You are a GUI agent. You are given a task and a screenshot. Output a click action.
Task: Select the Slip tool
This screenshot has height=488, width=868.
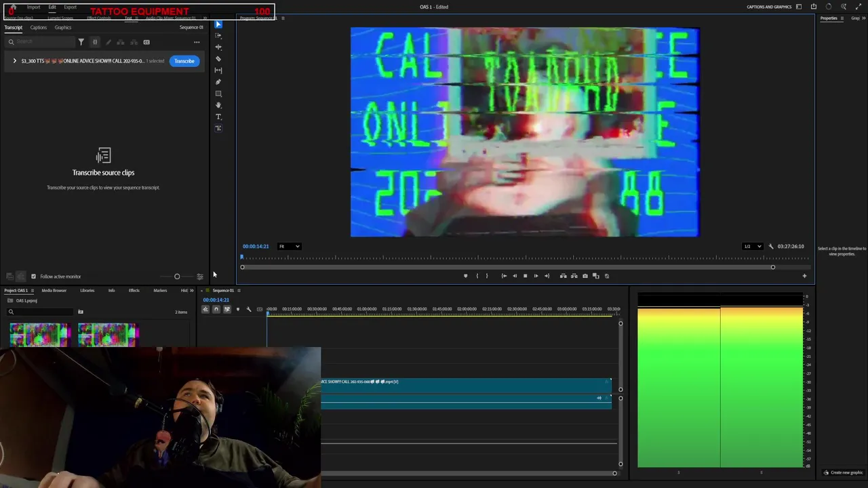[x=218, y=70]
